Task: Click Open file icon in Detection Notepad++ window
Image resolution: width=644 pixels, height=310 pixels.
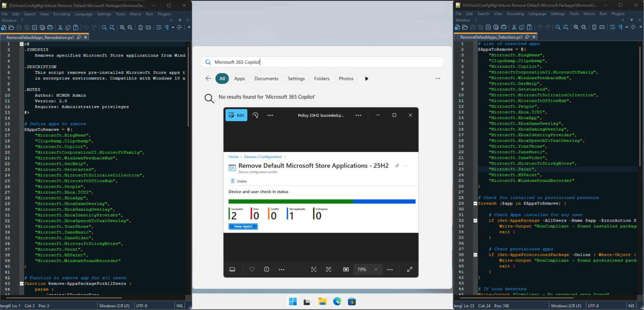Action: tap(465, 27)
